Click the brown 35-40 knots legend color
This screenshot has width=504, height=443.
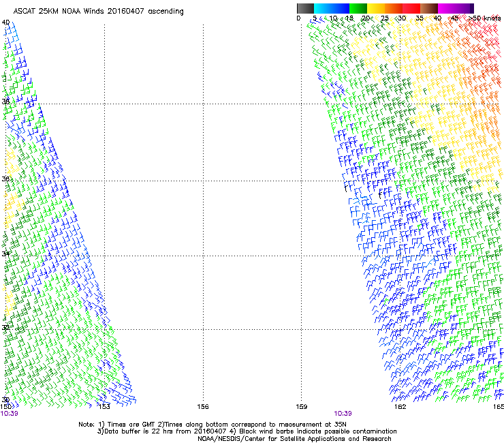[429, 8]
